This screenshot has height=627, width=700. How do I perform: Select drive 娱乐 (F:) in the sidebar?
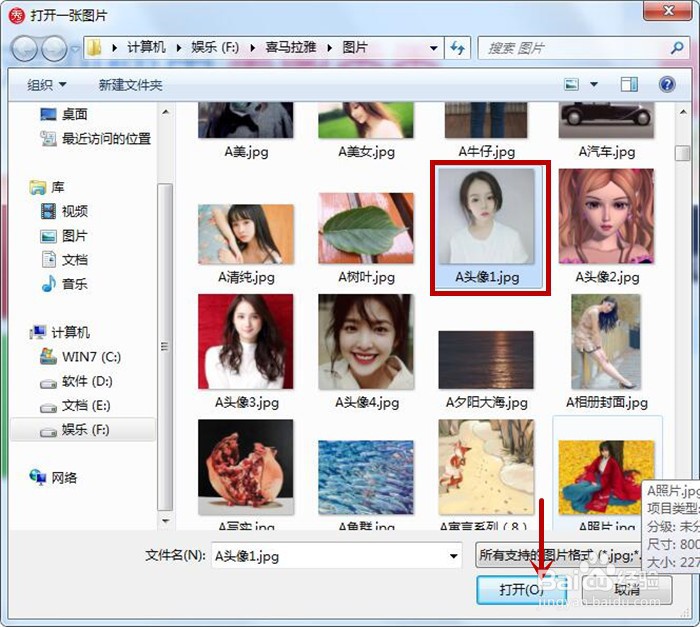point(83,430)
